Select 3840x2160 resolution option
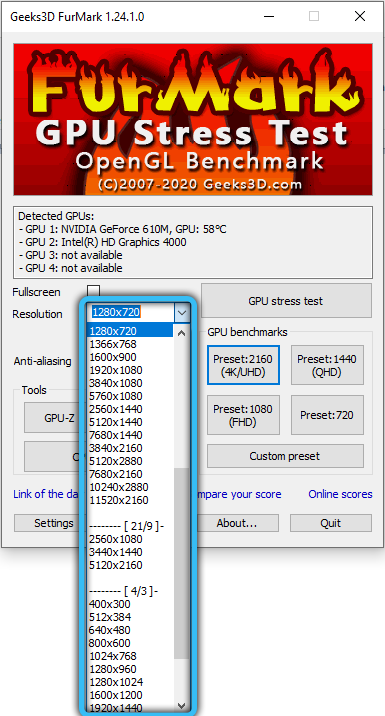The image size is (385, 716). coord(130,448)
